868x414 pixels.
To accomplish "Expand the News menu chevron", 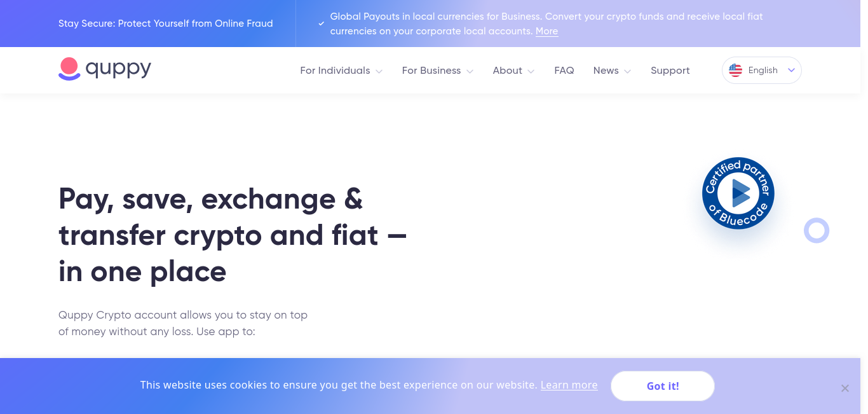I will [628, 71].
